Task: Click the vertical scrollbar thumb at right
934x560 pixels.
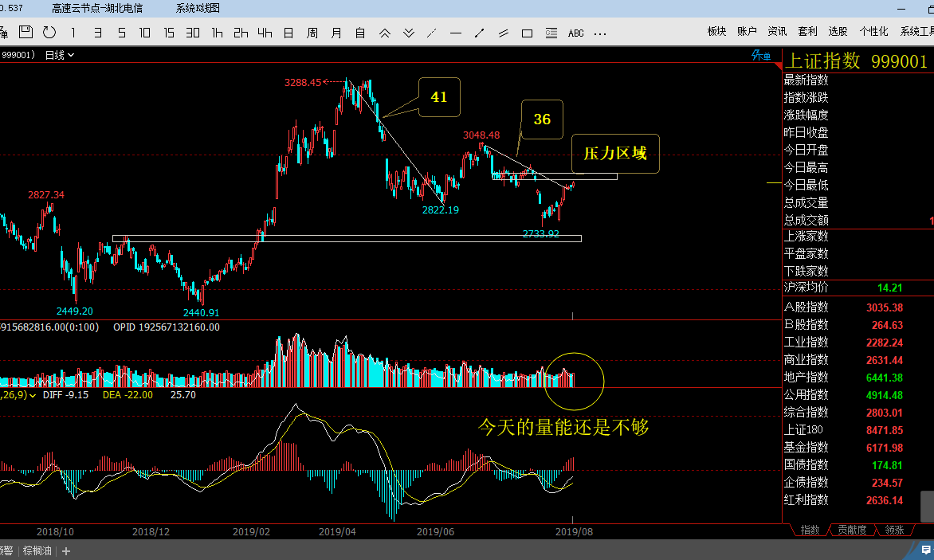Action: coord(927,507)
